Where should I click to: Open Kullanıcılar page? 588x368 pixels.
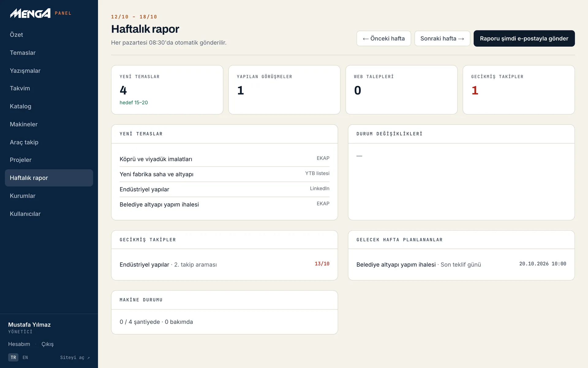tap(49, 214)
